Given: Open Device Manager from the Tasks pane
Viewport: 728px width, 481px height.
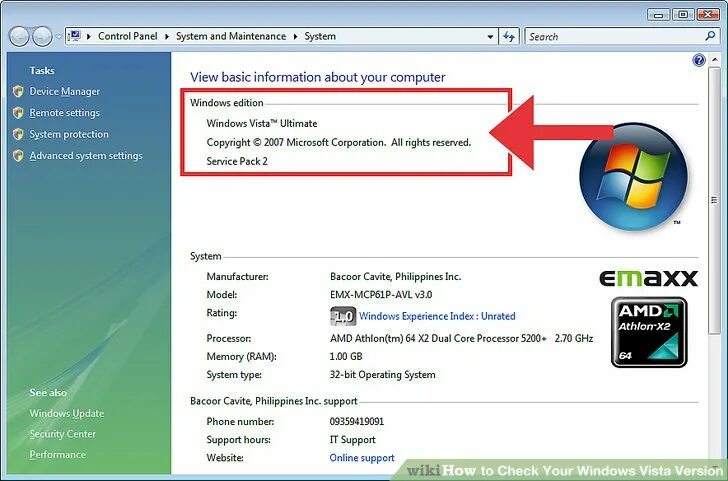Looking at the screenshot, I should coord(65,91).
